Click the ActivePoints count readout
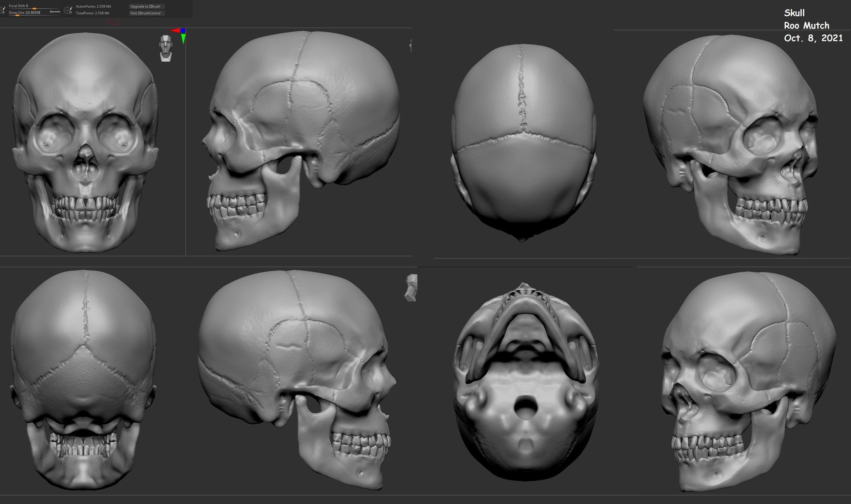 coord(93,6)
